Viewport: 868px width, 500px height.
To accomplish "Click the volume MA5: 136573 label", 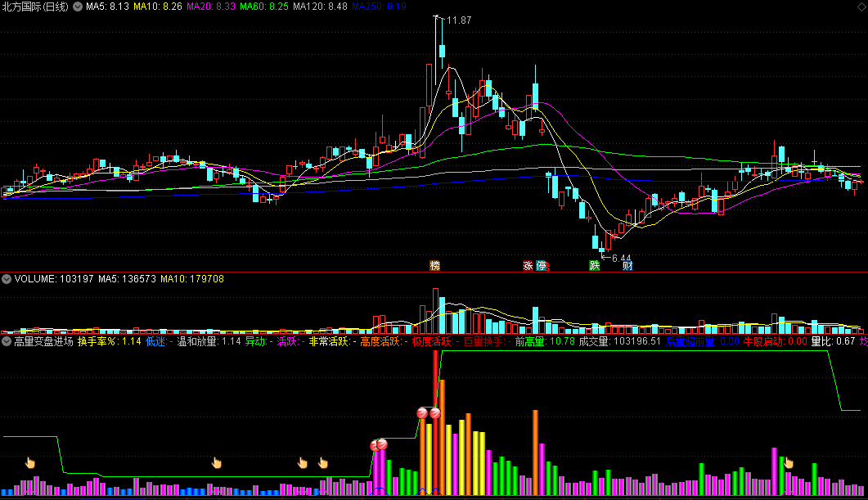I will click(x=128, y=279).
